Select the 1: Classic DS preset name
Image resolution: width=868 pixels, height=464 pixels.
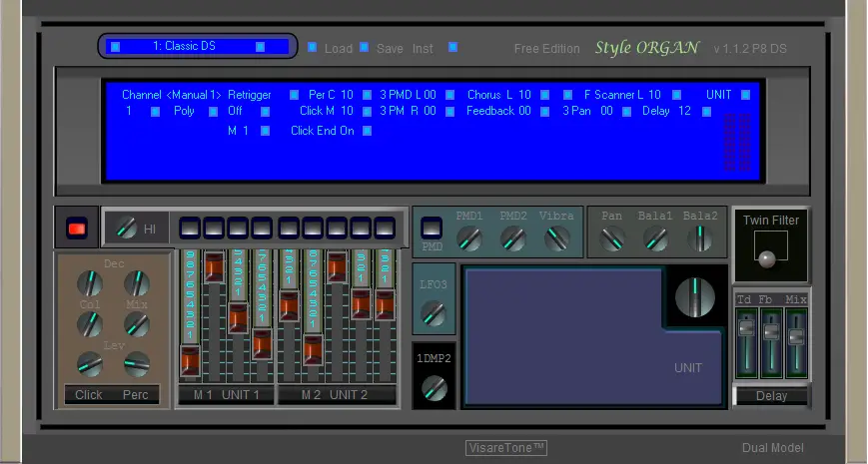point(185,47)
